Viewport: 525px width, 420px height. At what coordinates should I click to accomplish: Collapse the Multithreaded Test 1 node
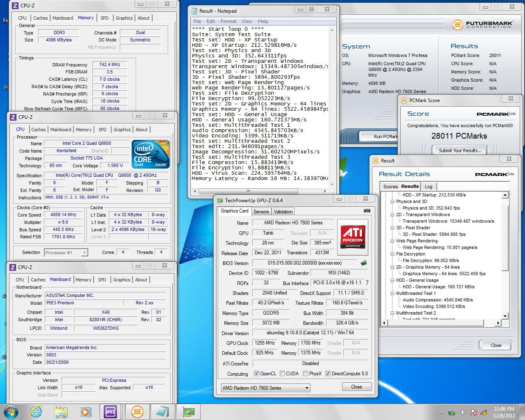pyautogui.click(x=393, y=293)
